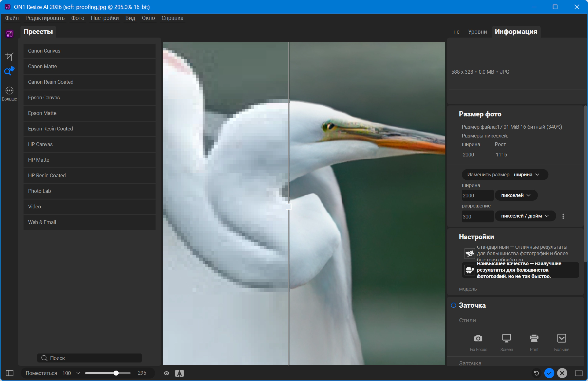The width and height of the screenshot is (588, 381).
Task: Click the Fix Focus sharpening style icon
Action: 478,339
